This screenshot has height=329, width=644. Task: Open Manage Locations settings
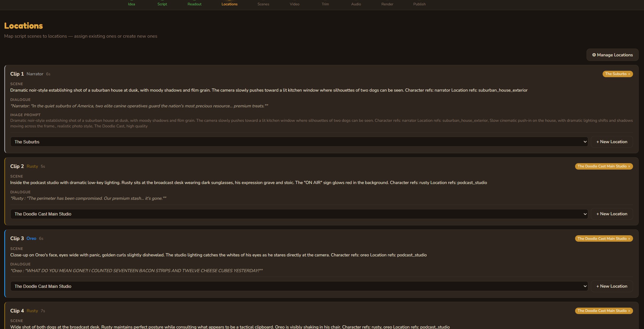pyautogui.click(x=612, y=55)
